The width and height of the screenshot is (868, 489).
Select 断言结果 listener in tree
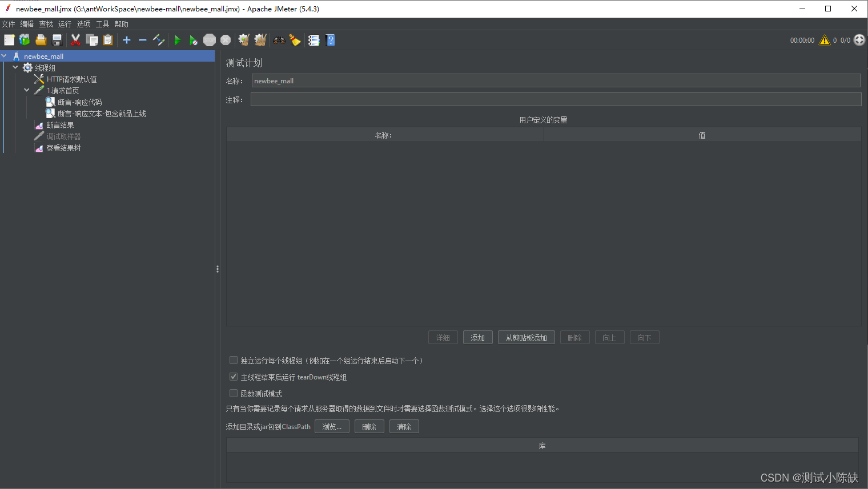coord(60,125)
